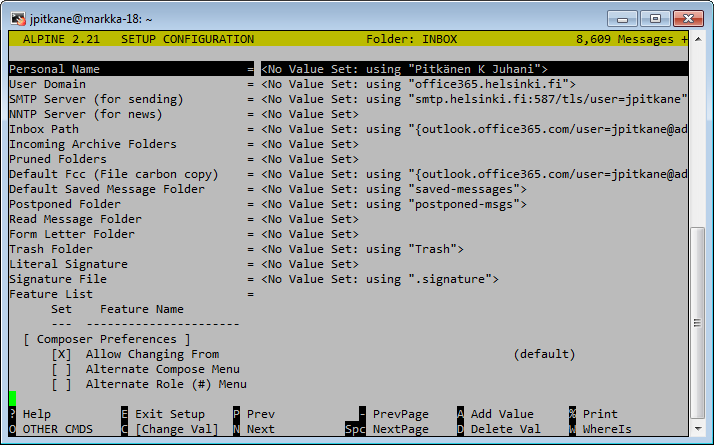Click the "postponed-msgs" value
714x445 pixels.
coord(464,204)
